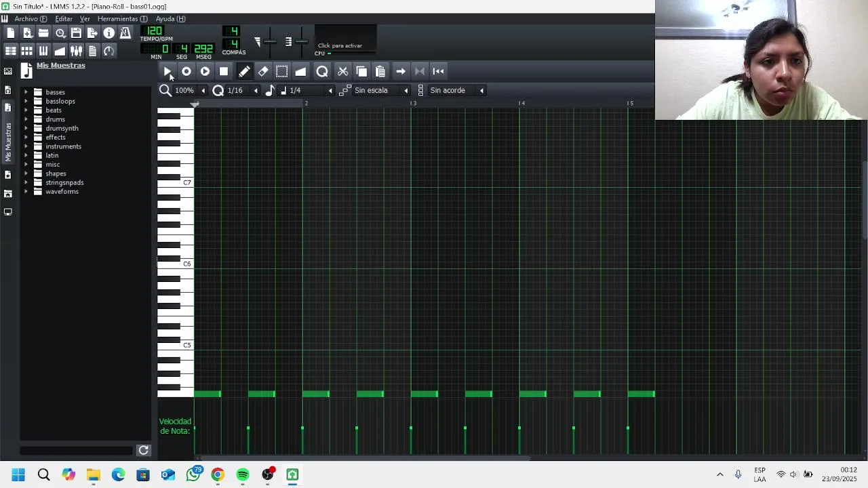Expand the drums folder
Screen dimensions: 868x488
click(x=26, y=119)
